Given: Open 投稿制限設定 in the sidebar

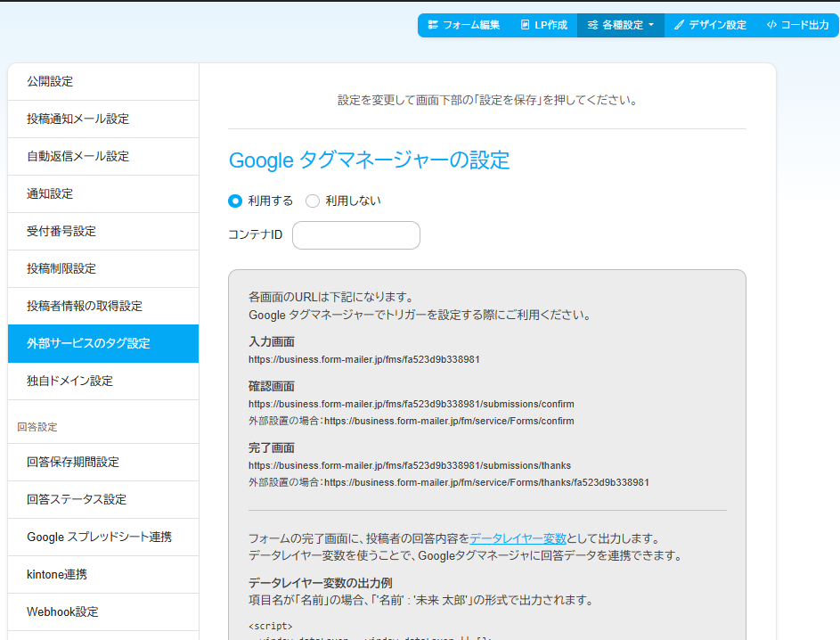Looking at the screenshot, I should pyautogui.click(x=103, y=269).
